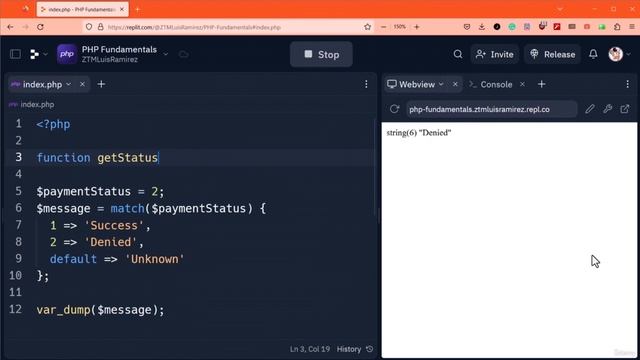
Task: Open the Pocket save icon
Action: click(x=467, y=27)
